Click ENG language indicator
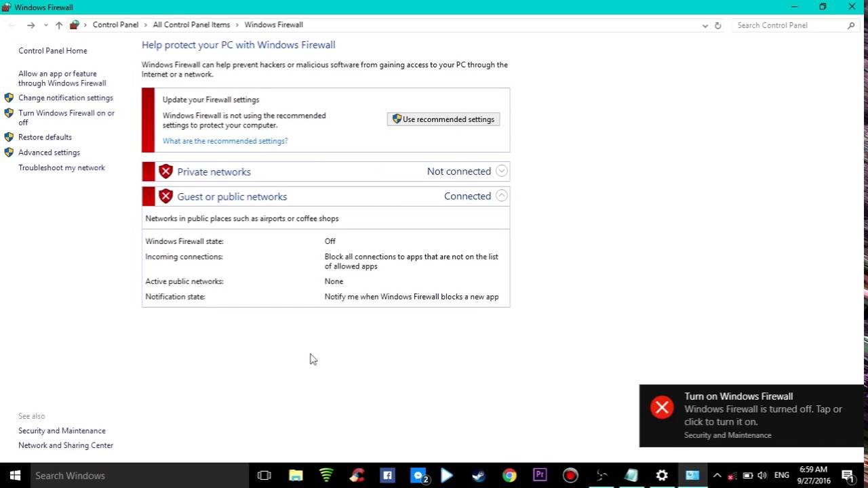Screen dimensions: 868x488 point(781,475)
